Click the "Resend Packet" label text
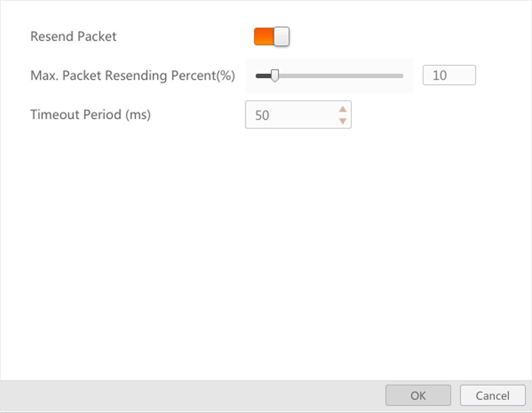The width and height of the screenshot is (532, 413). click(73, 36)
